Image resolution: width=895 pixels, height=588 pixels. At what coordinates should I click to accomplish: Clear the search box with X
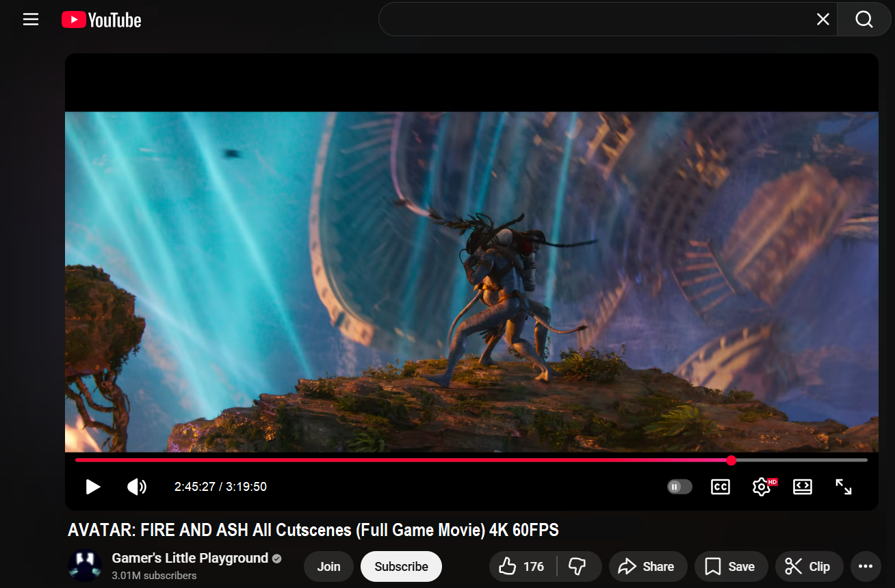pyautogui.click(x=823, y=20)
